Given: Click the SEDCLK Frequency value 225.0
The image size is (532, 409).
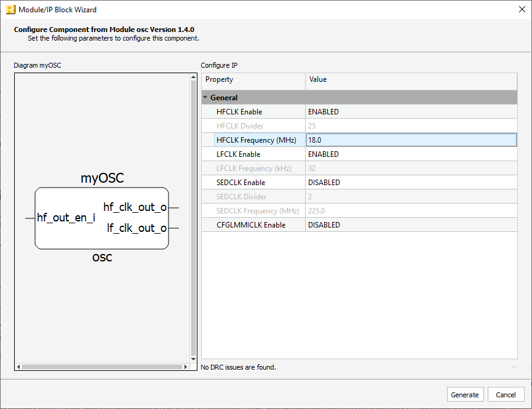Looking at the screenshot, I should click(x=411, y=211).
